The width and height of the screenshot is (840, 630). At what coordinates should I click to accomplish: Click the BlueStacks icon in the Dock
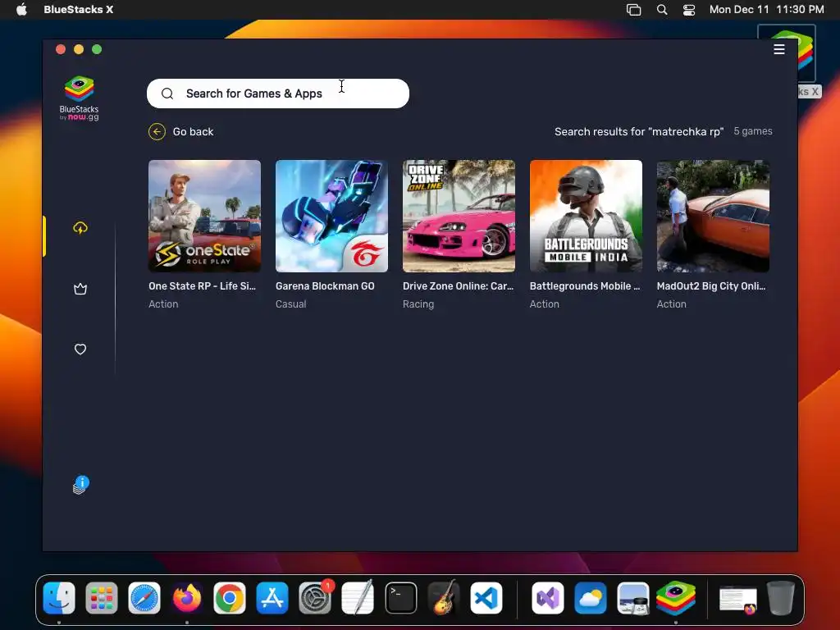(x=676, y=598)
